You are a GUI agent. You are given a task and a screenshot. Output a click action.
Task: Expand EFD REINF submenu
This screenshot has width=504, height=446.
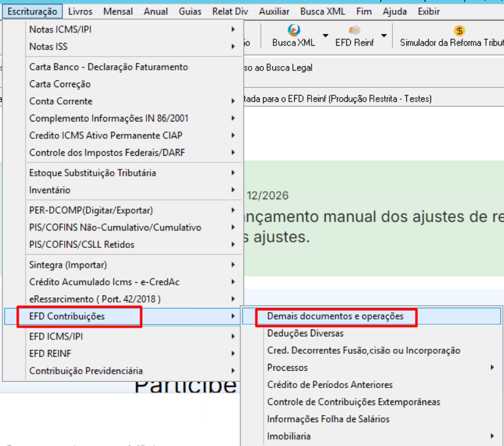click(x=122, y=353)
